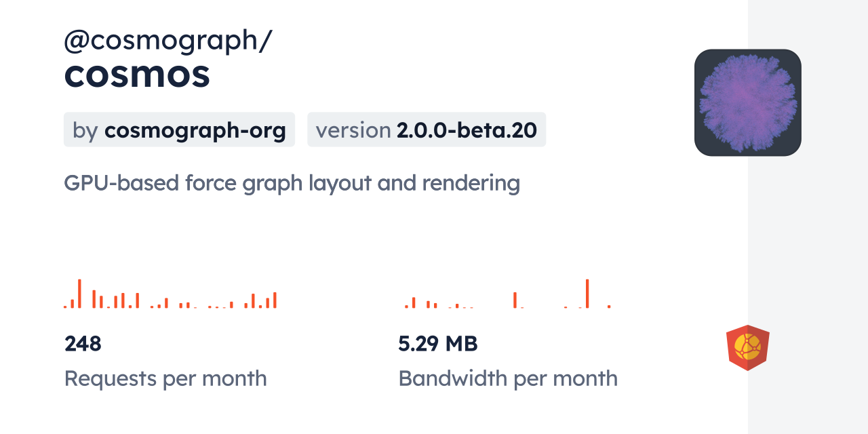Click the Bandwidth per month label
Screen dimensions: 868x434
[508, 378]
